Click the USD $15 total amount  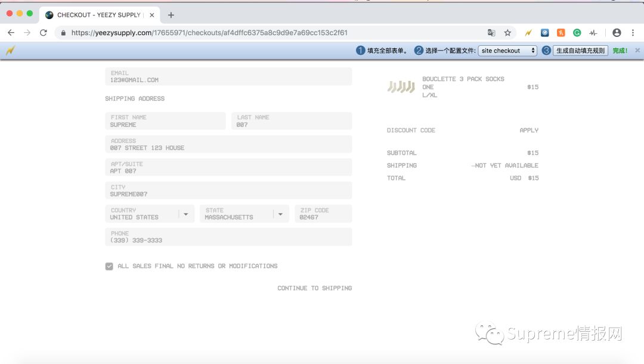pyautogui.click(x=524, y=178)
